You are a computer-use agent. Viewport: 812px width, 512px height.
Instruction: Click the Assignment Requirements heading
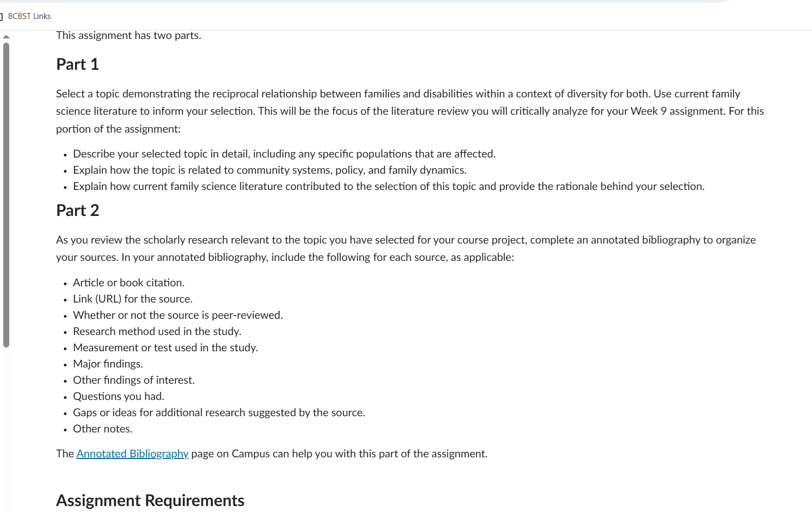coord(150,500)
